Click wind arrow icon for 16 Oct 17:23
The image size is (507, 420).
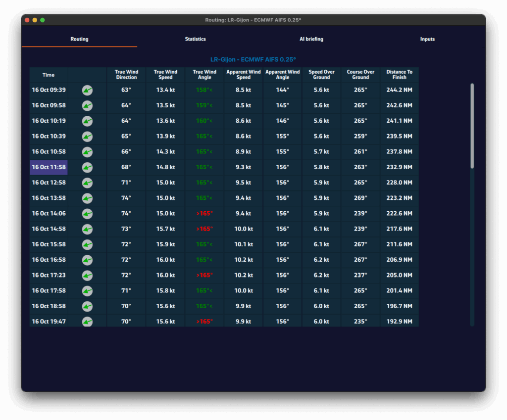coord(87,275)
